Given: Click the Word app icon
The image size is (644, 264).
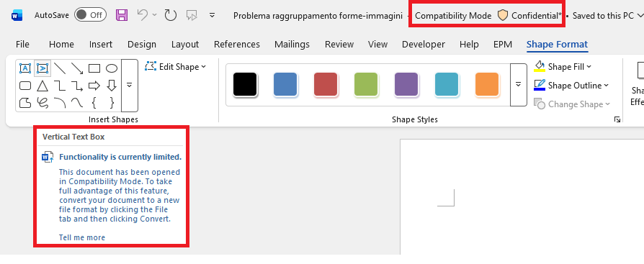Looking at the screenshot, I should 17,16.
